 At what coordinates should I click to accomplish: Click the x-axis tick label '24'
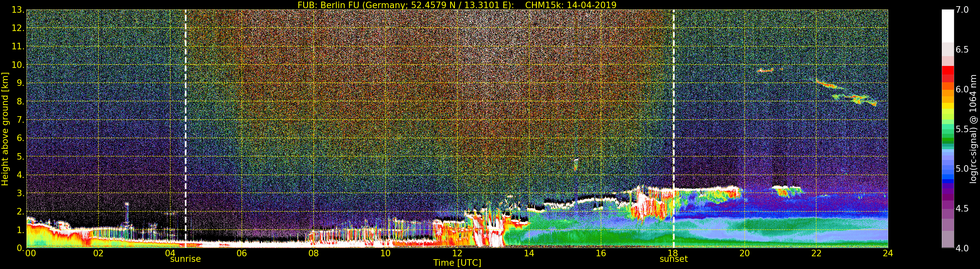click(888, 253)
